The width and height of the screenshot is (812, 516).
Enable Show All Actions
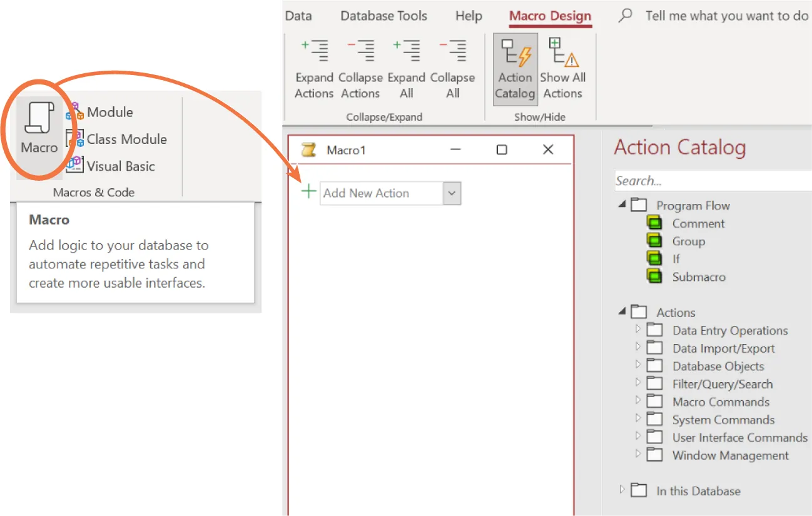562,69
